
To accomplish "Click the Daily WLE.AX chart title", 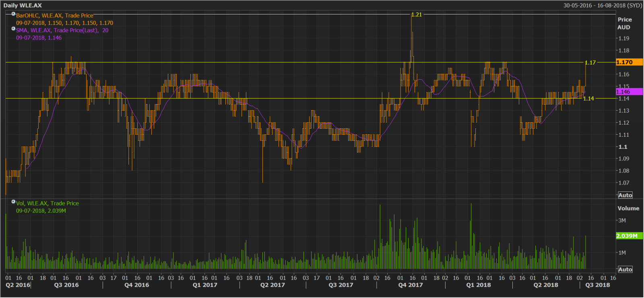I will tap(23, 5).
